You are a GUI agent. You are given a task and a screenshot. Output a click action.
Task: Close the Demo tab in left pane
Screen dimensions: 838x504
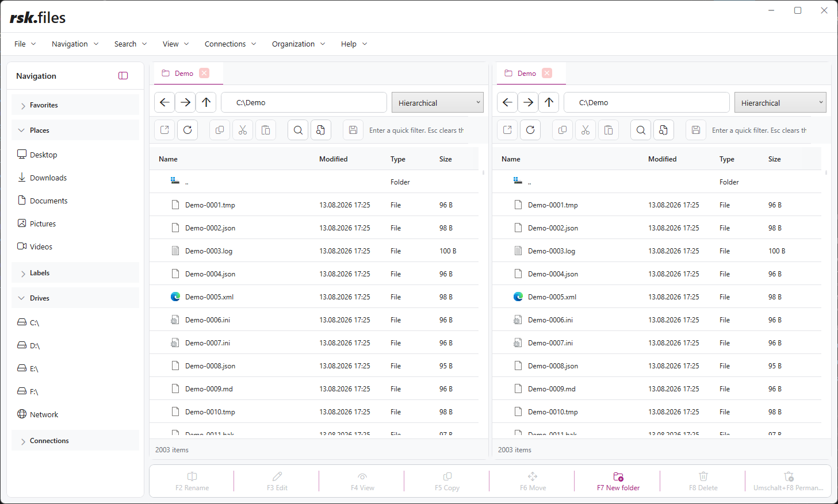click(204, 73)
